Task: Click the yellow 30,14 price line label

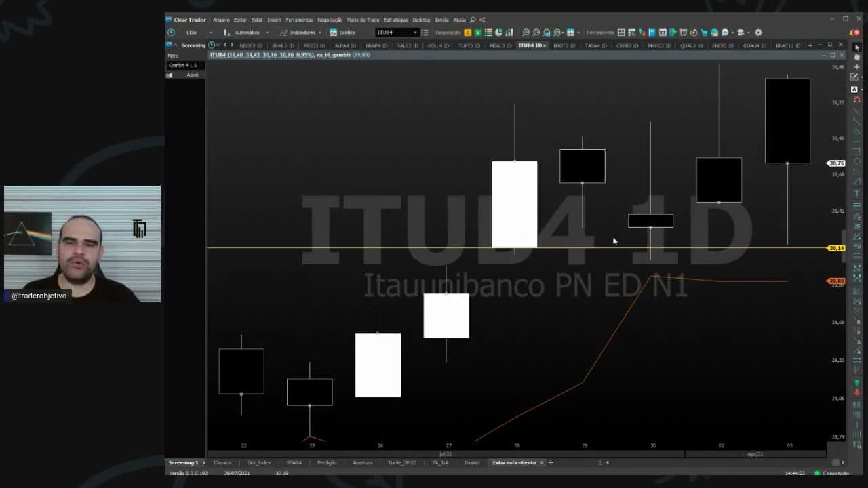Action: (x=836, y=248)
